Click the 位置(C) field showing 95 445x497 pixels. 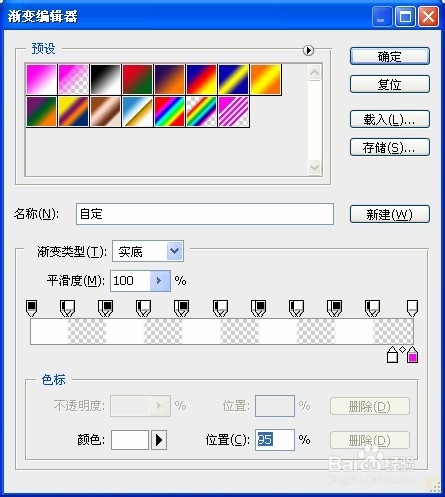pyautogui.click(x=275, y=440)
